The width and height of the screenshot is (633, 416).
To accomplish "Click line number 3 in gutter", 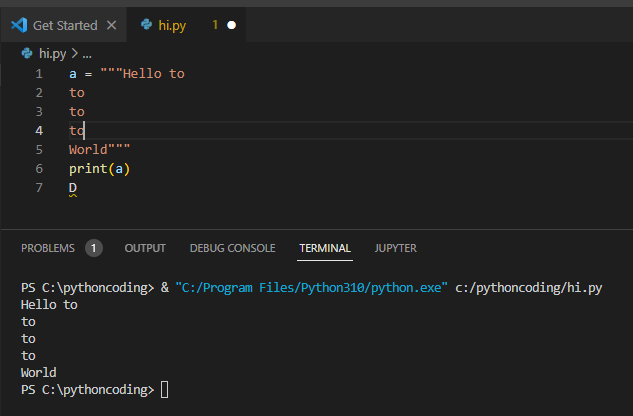I will (39, 111).
